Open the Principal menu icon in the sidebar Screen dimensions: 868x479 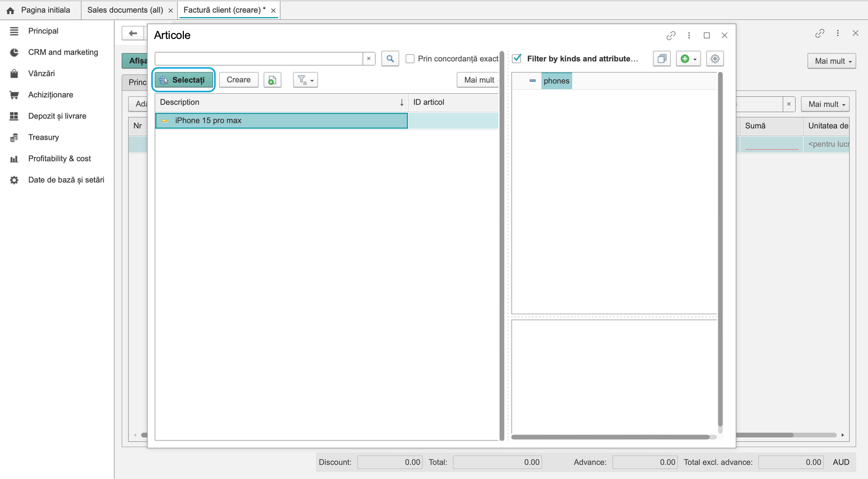click(14, 31)
